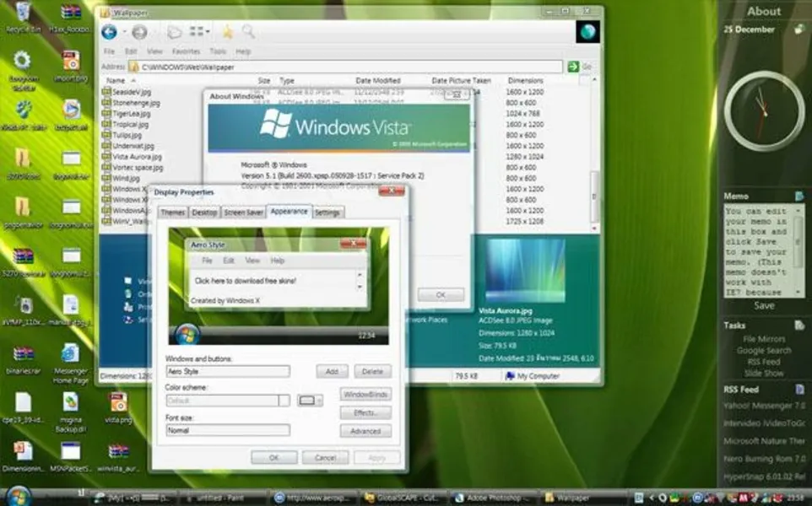
Task: Click the sidebar icon beside 25 December
Action: coord(799,30)
